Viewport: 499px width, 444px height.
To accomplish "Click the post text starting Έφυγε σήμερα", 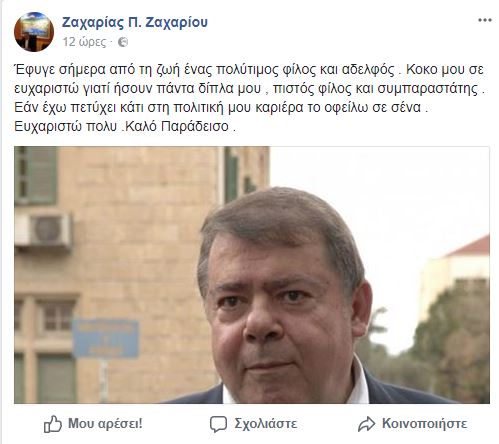I will point(249,98).
